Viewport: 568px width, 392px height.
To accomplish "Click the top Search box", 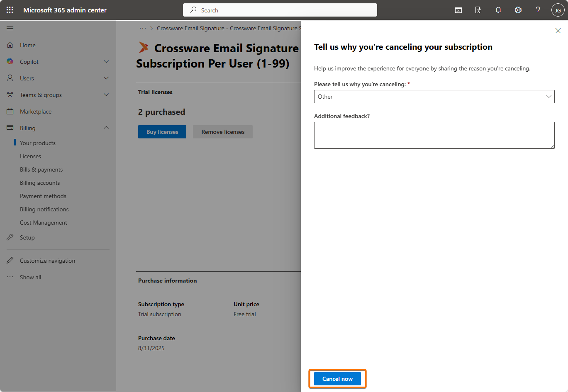I will coord(280,10).
